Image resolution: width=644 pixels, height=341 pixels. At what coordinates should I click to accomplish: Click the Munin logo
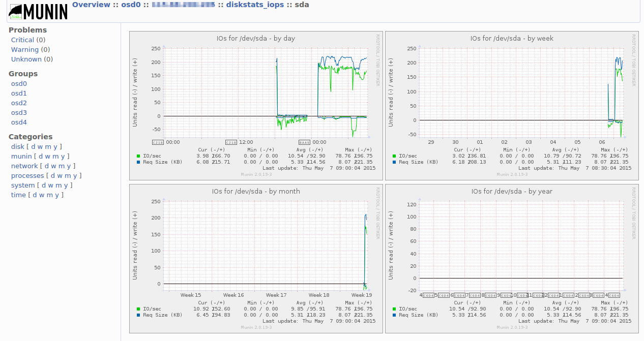click(39, 11)
